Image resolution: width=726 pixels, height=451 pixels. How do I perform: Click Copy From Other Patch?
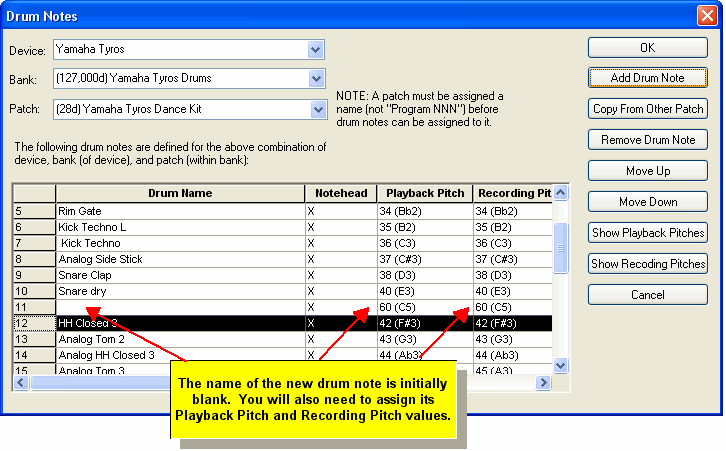pyautogui.click(x=647, y=109)
